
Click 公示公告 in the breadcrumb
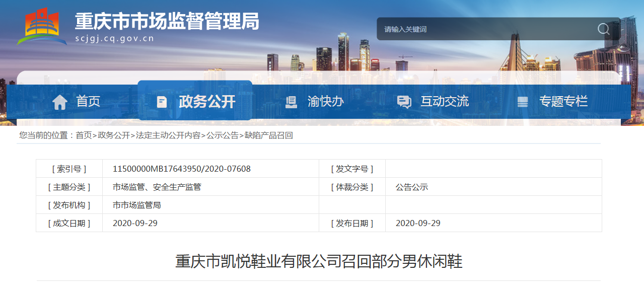(223, 135)
